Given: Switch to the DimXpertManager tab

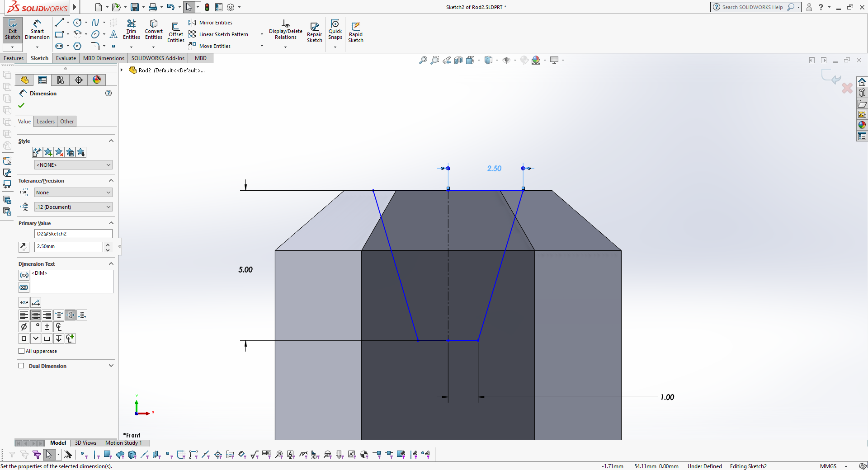Looking at the screenshot, I should pos(79,80).
